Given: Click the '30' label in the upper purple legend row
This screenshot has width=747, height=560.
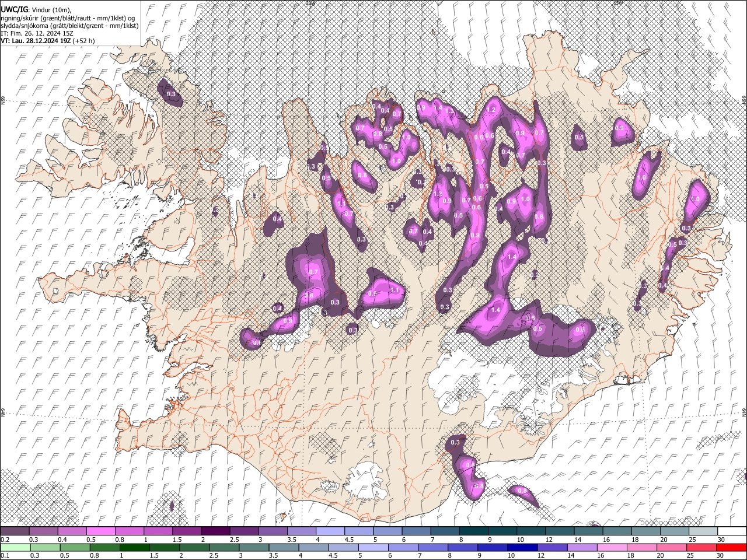Looking at the screenshot, I should (x=721, y=540).
